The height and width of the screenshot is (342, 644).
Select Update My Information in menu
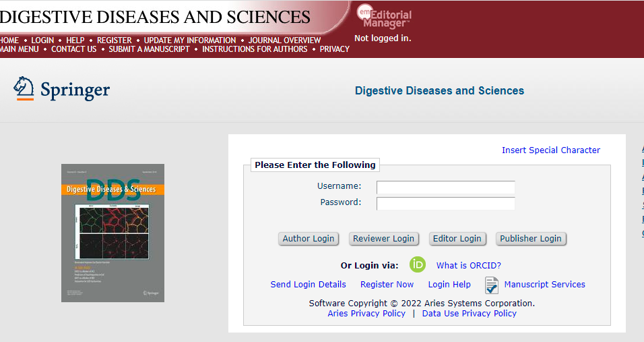coord(190,40)
